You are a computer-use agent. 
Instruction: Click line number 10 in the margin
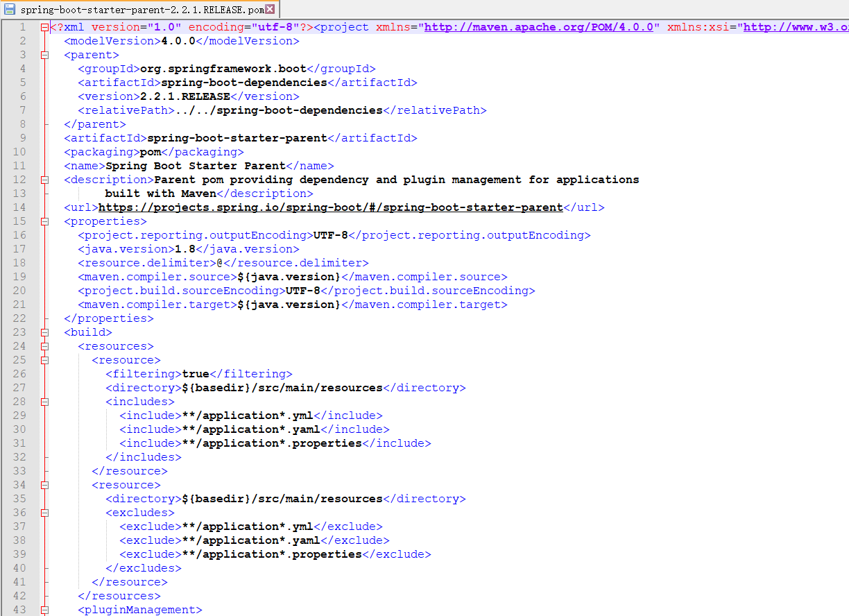19,152
